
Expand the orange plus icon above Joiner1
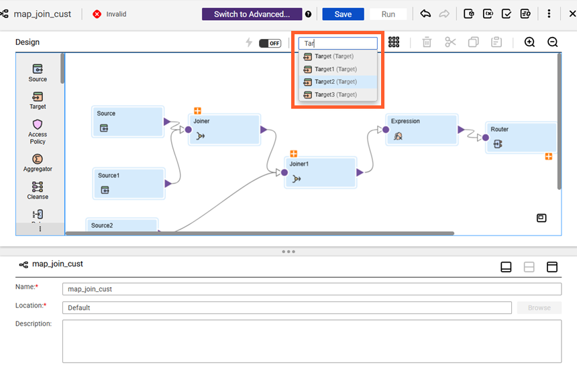point(294,154)
